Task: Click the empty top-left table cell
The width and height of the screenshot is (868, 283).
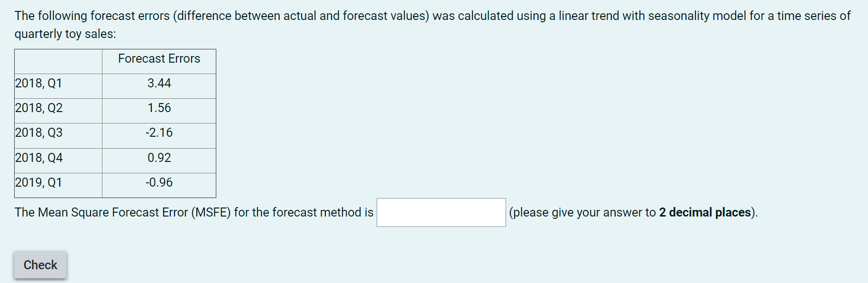Action: point(57,61)
